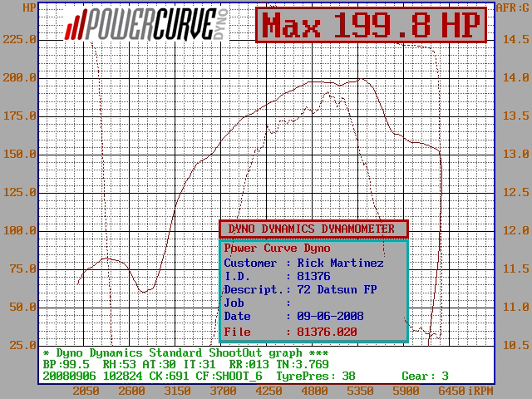Click the 14.0 AFR axis value
Screen dimensions: 532x399
[x=515, y=77]
